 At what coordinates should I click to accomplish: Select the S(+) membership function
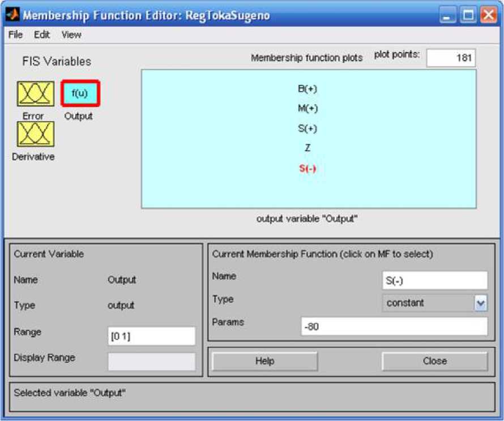point(307,128)
